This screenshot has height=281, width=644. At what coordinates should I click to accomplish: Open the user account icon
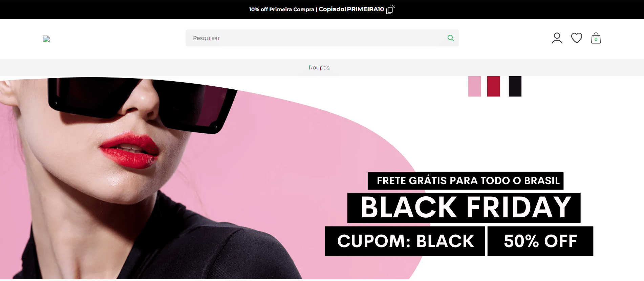[x=557, y=38]
